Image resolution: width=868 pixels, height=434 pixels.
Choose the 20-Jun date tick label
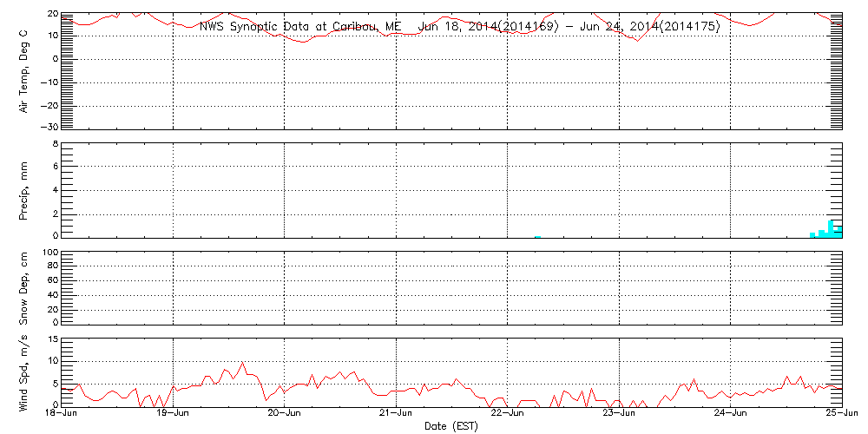(x=285, y=415)
